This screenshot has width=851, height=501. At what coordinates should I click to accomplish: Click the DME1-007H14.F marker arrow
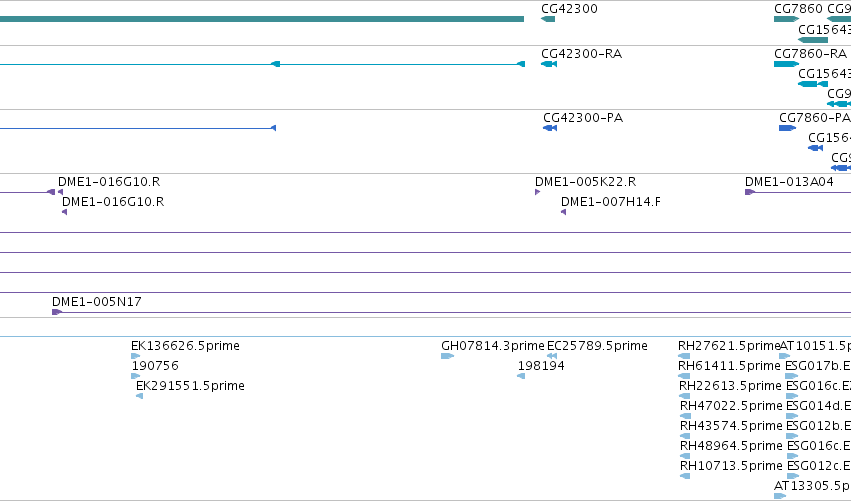pyautogui.click(x=564, y=212)
